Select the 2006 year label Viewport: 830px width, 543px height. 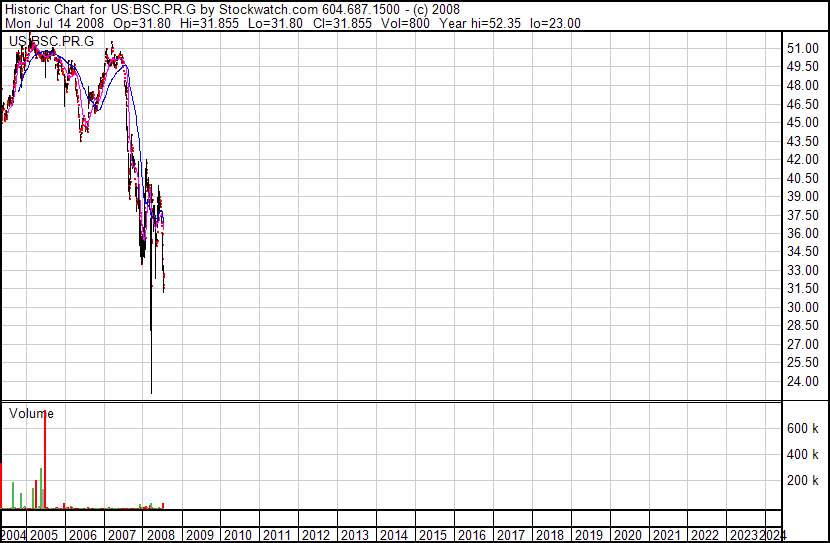point(83,535)
